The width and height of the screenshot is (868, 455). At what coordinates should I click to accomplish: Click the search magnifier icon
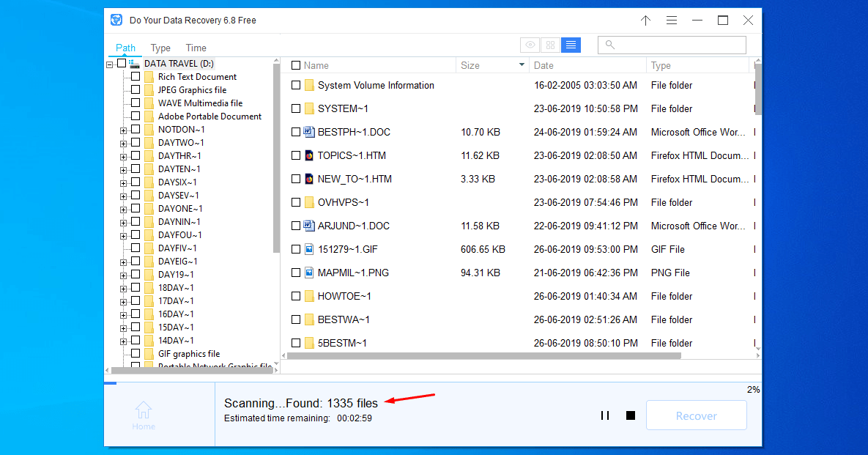coord(610,45)
